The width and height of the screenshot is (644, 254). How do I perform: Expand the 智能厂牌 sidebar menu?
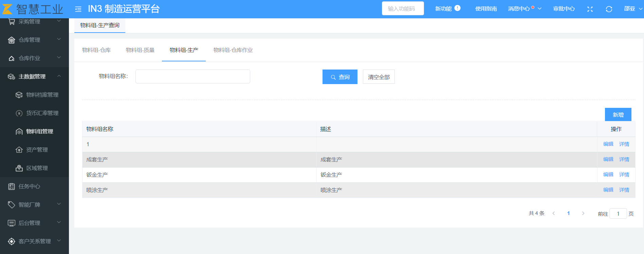[34, 205]
